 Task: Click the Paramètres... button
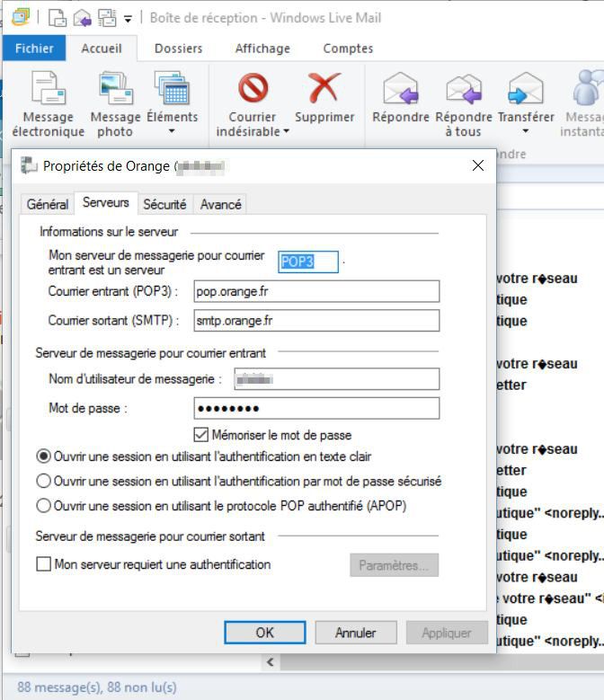[x=395, y=565]
